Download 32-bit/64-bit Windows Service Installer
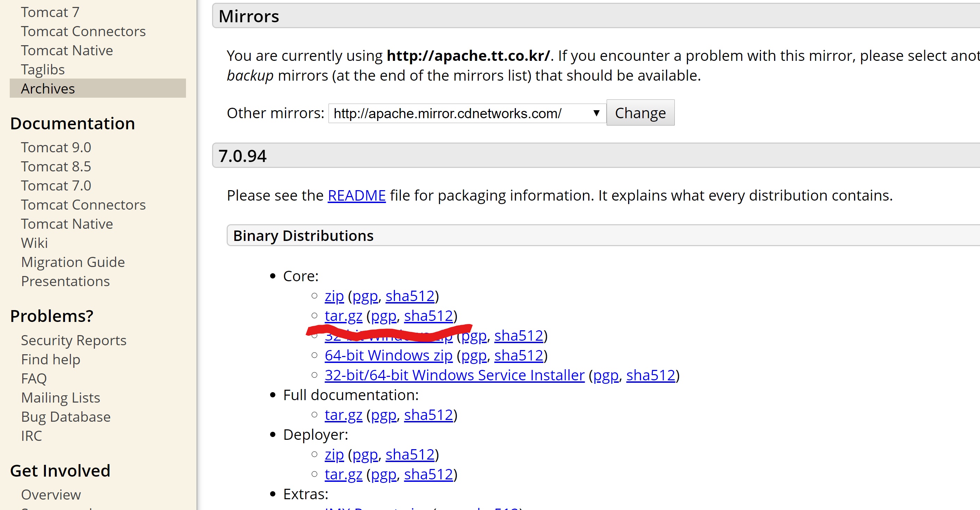Screen dimensions: 980x510 click(x=454, y=375)
